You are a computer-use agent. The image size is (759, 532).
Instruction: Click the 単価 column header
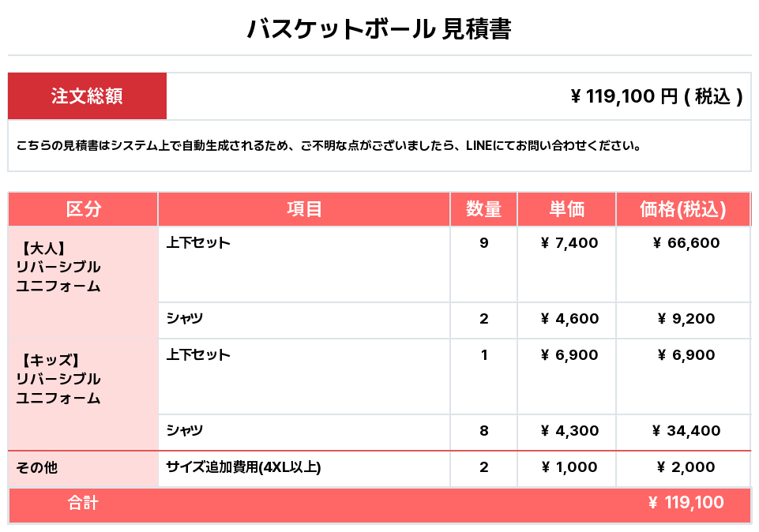566,209
